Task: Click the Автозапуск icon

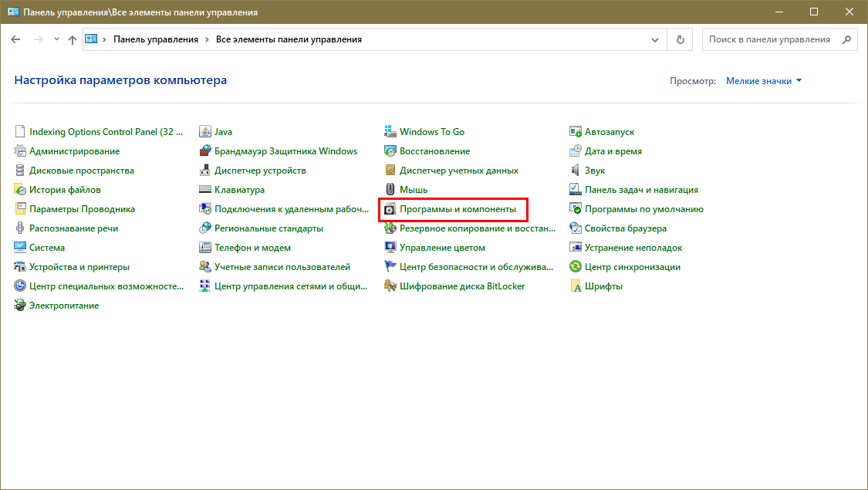Action: pos(576,132)
